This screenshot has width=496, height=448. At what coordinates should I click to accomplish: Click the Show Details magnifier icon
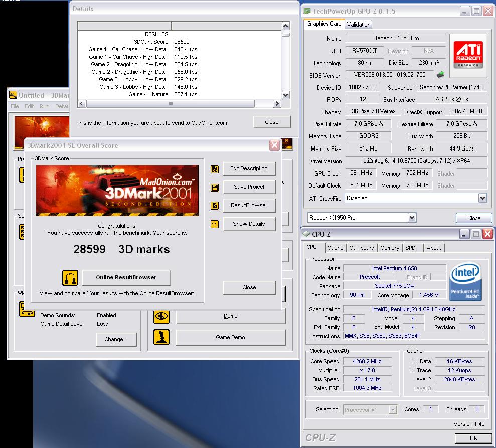tap(215, 224)
